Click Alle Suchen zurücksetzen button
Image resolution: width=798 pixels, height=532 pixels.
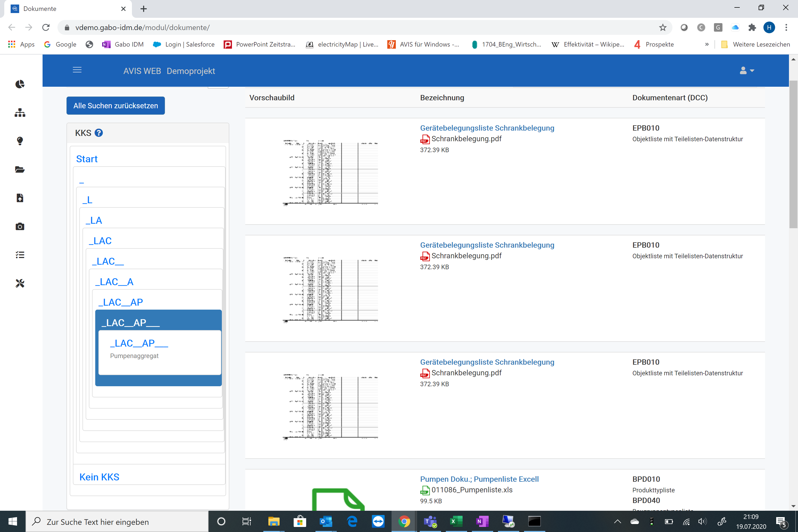116,106
